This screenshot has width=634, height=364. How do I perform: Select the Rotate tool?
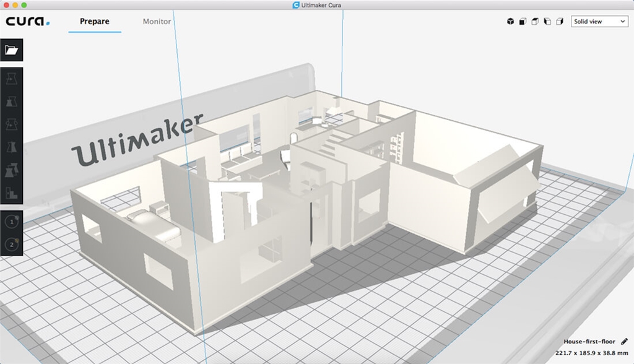12,124
